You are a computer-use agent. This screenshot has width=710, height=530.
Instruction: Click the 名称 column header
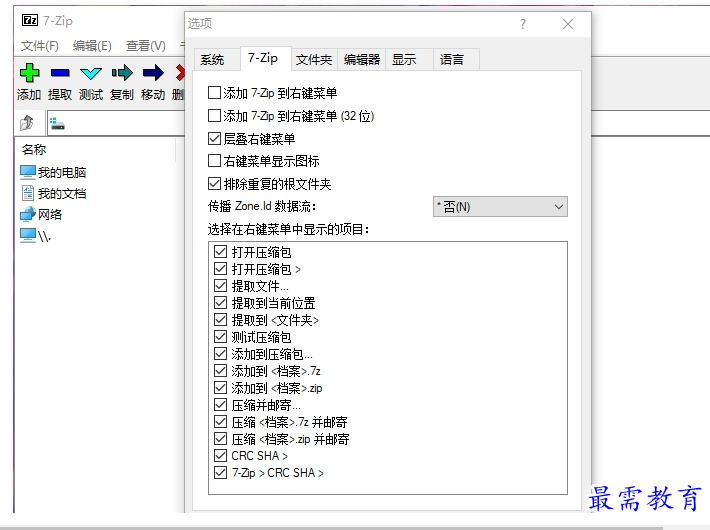(97, 149)
